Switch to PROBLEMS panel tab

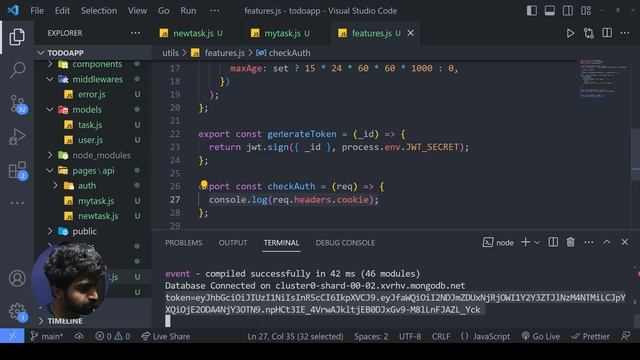[184, 243]
